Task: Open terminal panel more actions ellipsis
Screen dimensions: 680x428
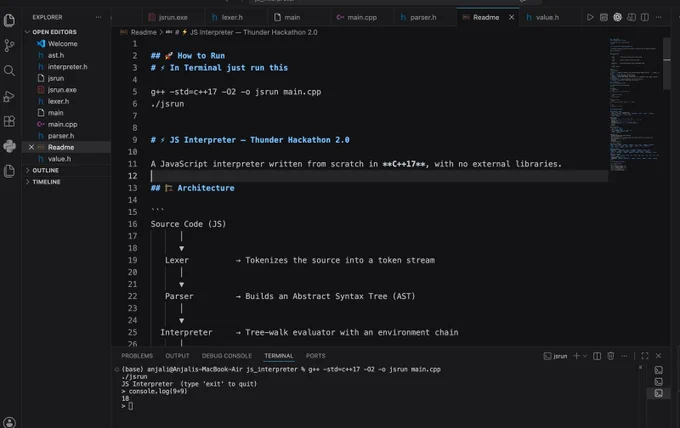Action: pos(624,356)
